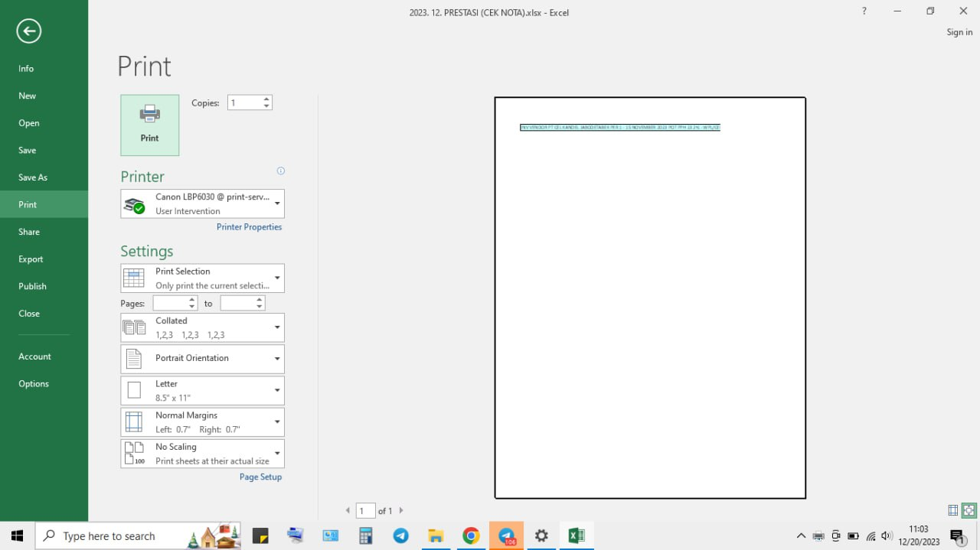
Task: Change the Portrait Orientation dropdown
Action: [202, 359]
